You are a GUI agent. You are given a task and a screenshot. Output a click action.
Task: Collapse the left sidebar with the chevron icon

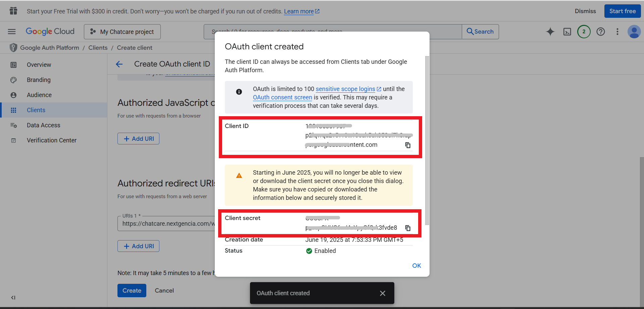pyautogui.click(x=13, y=298)
